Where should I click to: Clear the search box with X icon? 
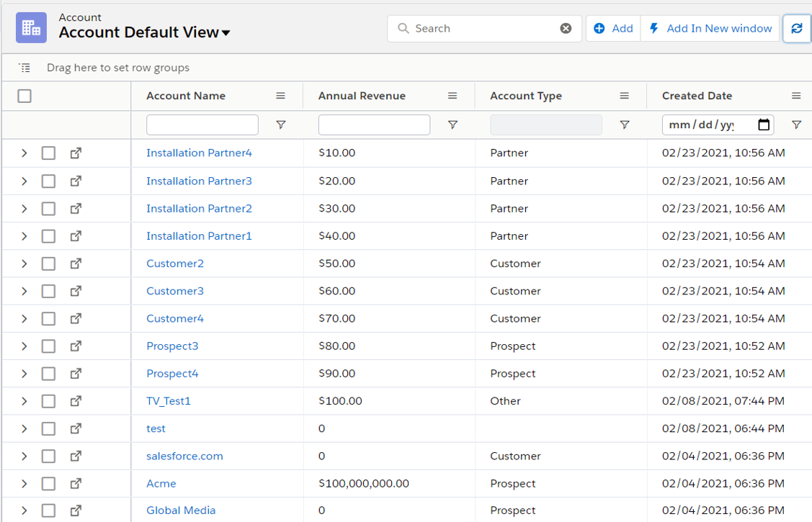tap(566, 29)
